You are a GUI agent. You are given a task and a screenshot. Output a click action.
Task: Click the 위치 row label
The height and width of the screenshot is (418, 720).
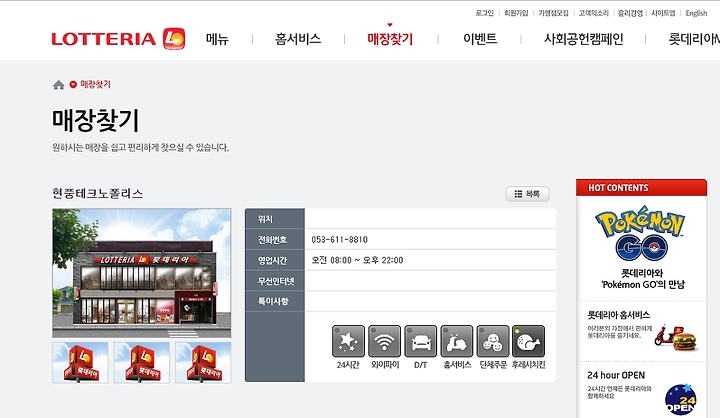tap(265, 219)
